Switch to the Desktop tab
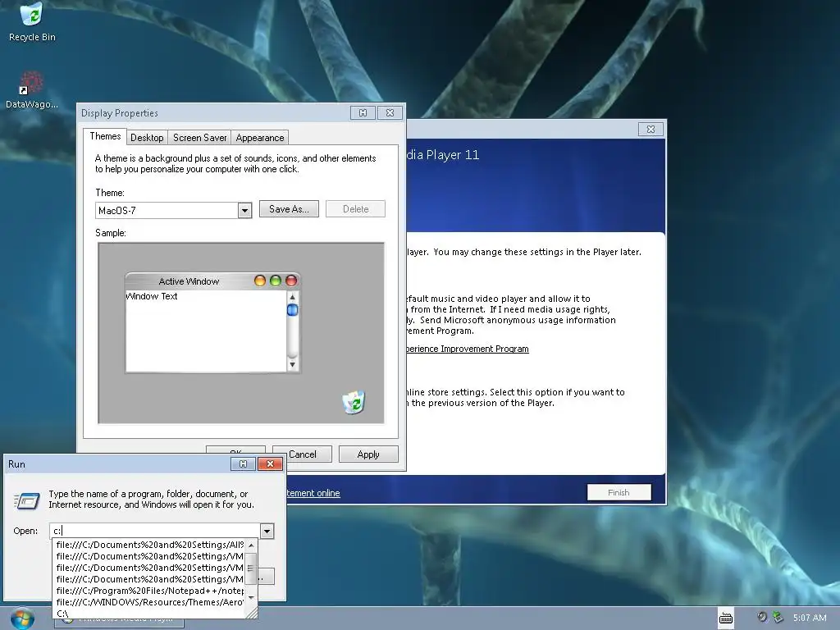840x630 pixels. point(147,138)
